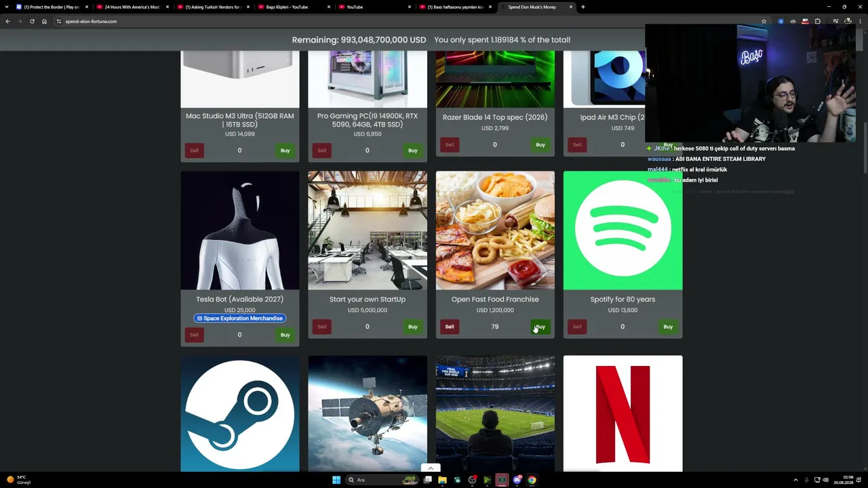
Task: Buy a Razer Blade 14
Action: (x=540, y=144)
